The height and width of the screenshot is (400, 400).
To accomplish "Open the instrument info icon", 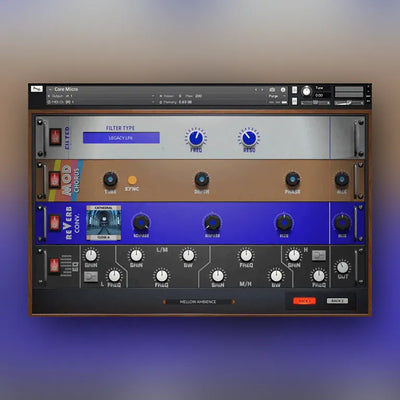I will 283,90.
